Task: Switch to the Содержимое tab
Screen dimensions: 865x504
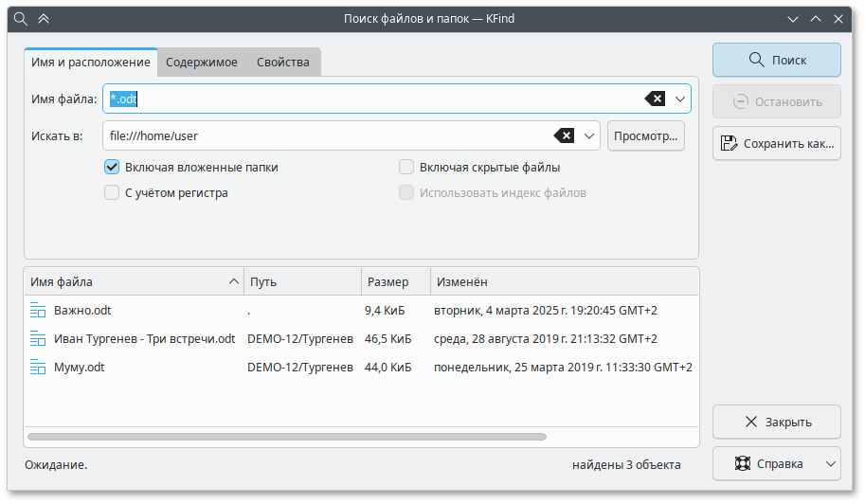Action: coord(202,63)
